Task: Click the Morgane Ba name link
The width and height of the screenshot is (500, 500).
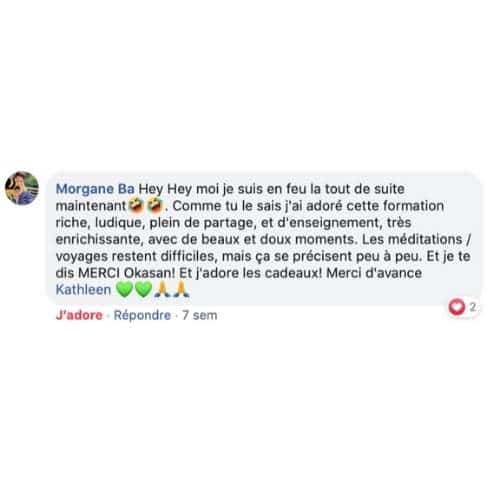Action: [x=95, y=189]
